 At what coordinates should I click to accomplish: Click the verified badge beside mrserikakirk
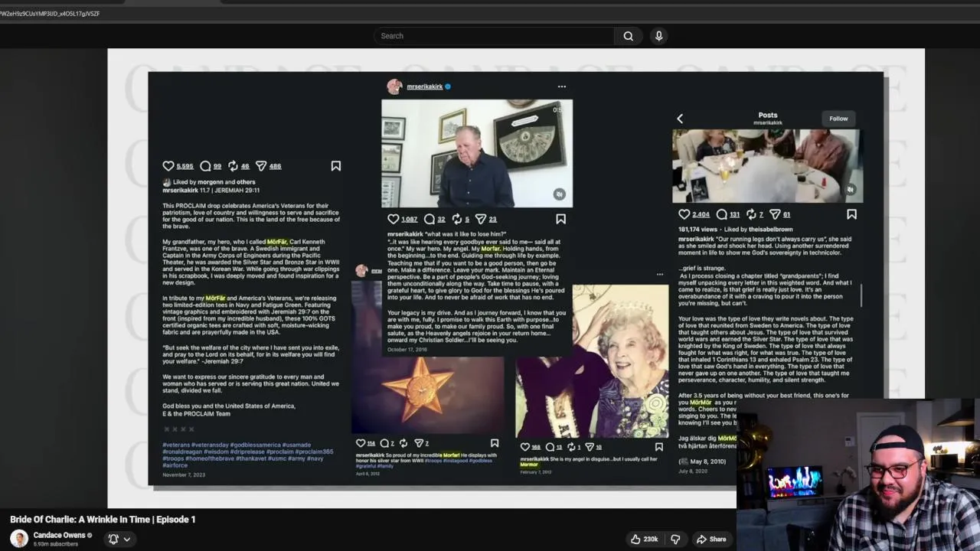(x=448, y=86)
